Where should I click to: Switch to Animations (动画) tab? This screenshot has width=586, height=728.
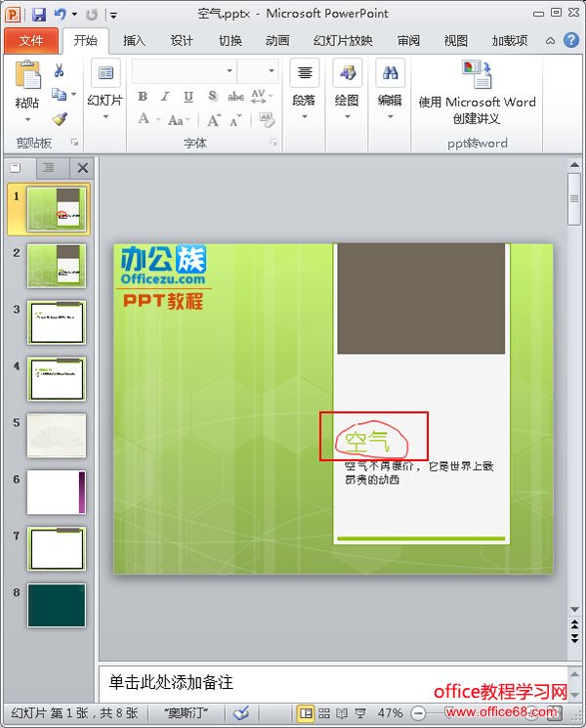(277, 40)
